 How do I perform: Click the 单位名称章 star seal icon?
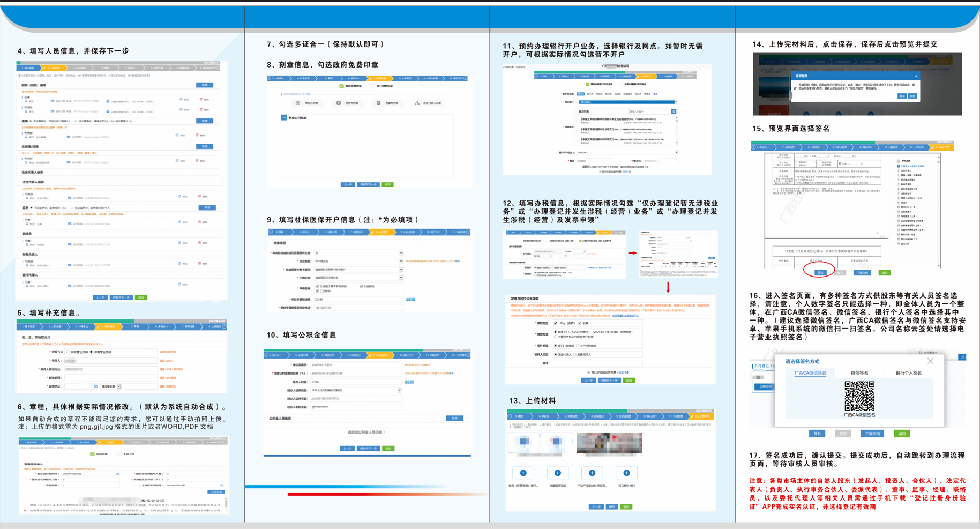tap(298, 103)
